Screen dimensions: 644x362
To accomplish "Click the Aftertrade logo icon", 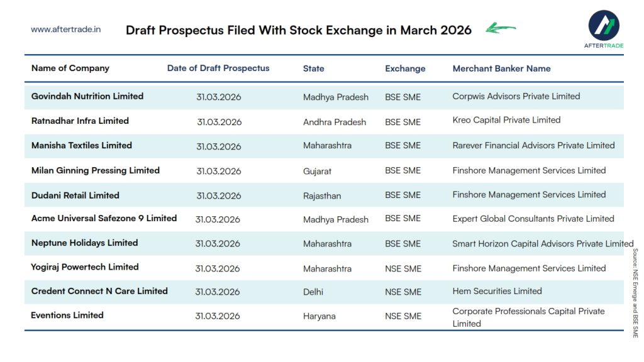I will click(x=604, y=25).
